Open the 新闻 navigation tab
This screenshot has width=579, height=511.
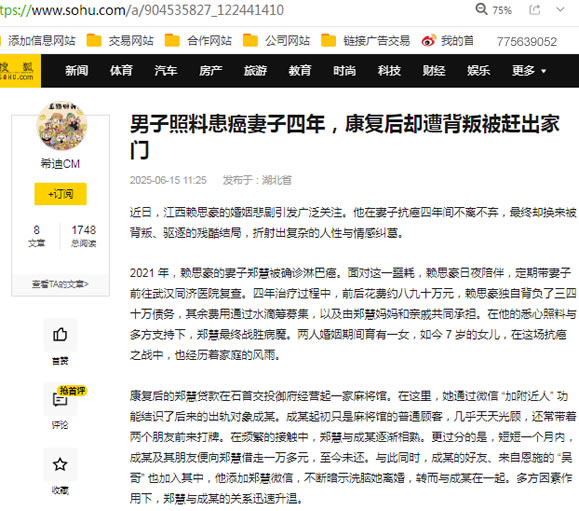tap(77, 71)
